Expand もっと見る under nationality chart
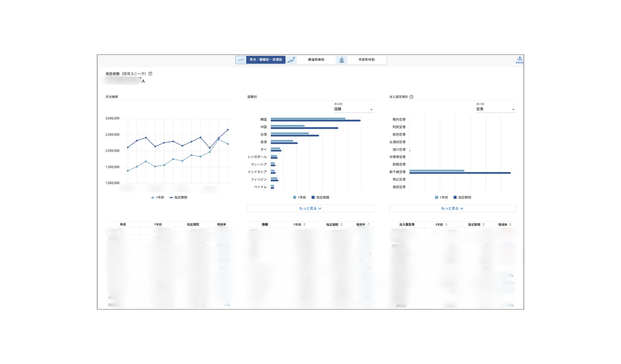The height and width of the screenshot is (364, 621). coord(310,208)
